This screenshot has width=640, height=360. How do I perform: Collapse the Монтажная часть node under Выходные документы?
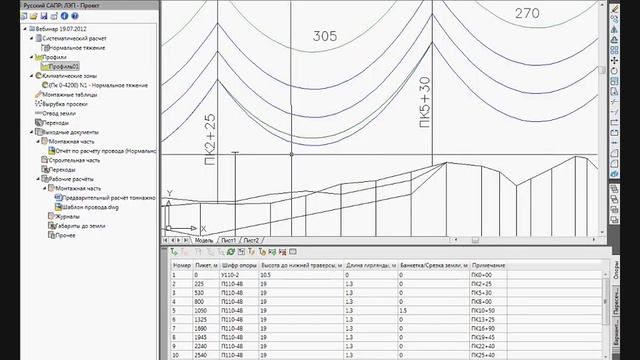point(38,142)
